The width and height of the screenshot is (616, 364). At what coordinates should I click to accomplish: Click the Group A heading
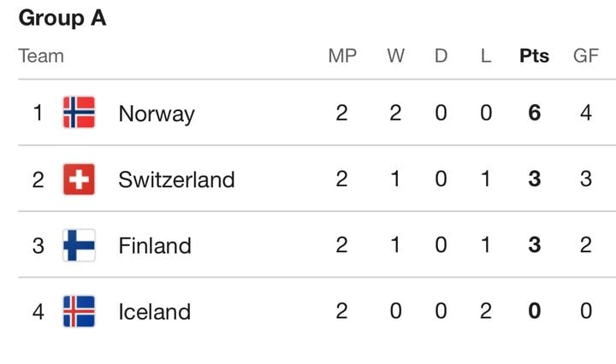[62, 18]
